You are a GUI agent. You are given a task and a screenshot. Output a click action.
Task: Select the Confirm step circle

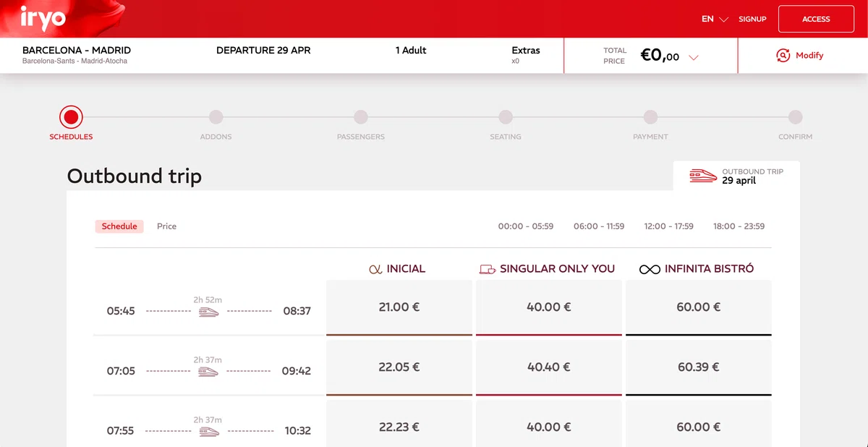click(x=796, y=116)
